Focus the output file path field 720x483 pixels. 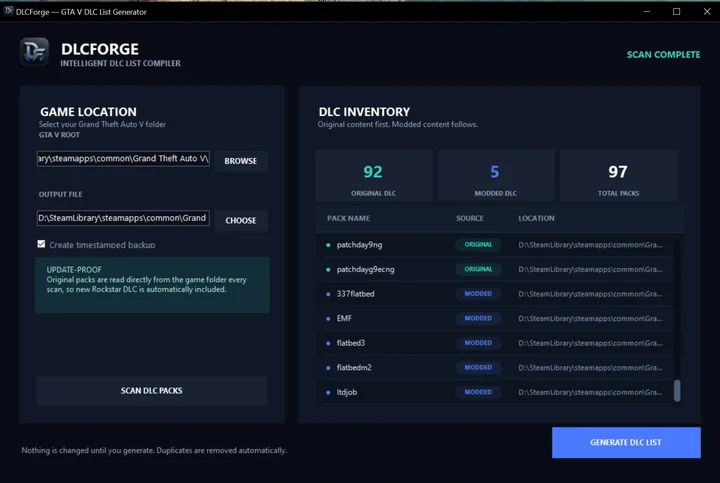click(x=123, y=218)
